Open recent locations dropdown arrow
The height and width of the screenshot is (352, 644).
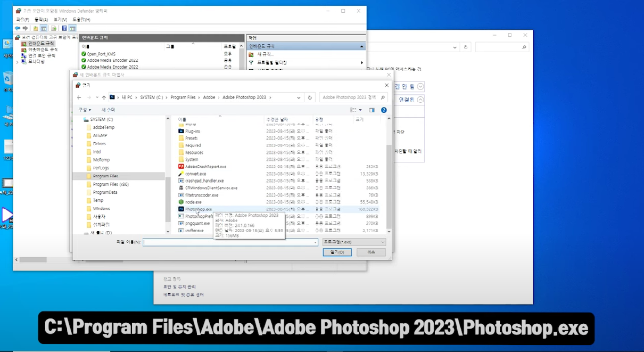point(97,98)
